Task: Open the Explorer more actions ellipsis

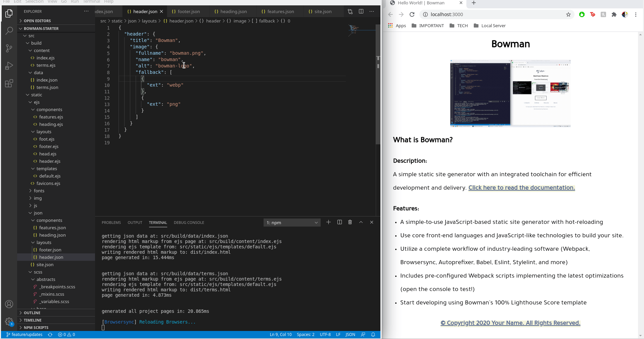Action: click(x=86, y=11)
